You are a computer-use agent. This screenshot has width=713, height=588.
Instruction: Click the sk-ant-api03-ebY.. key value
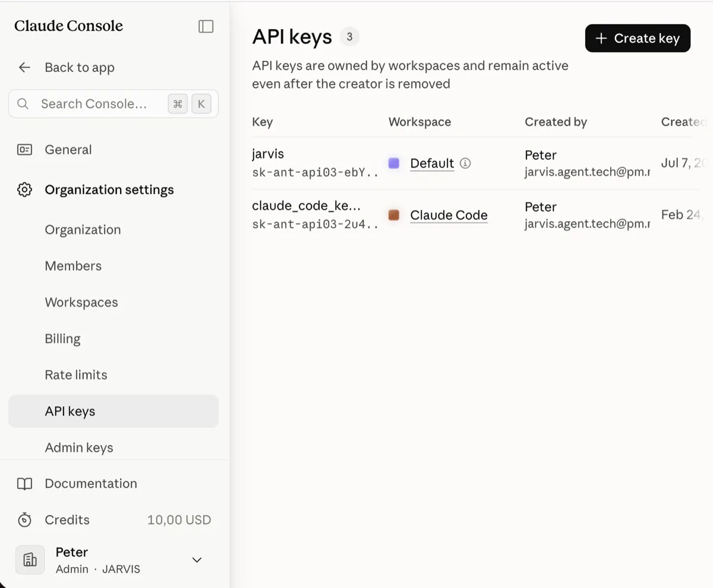(315, 173)
